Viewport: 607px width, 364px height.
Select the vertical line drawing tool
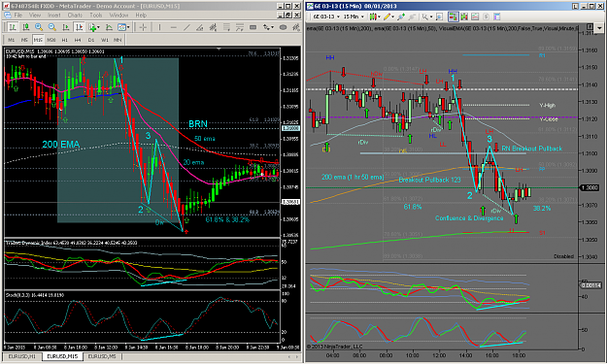tap(159, 27)
